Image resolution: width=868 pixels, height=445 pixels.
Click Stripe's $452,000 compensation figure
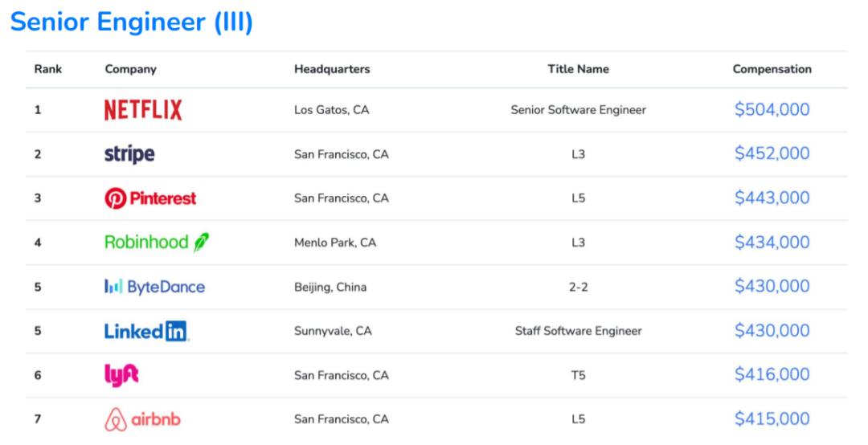click(x=772, y=154)
